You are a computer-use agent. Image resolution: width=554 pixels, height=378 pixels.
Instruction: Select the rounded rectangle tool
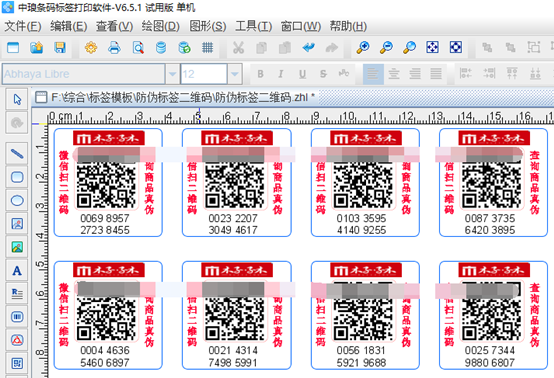pyautogui.click(x=17, y=177)
